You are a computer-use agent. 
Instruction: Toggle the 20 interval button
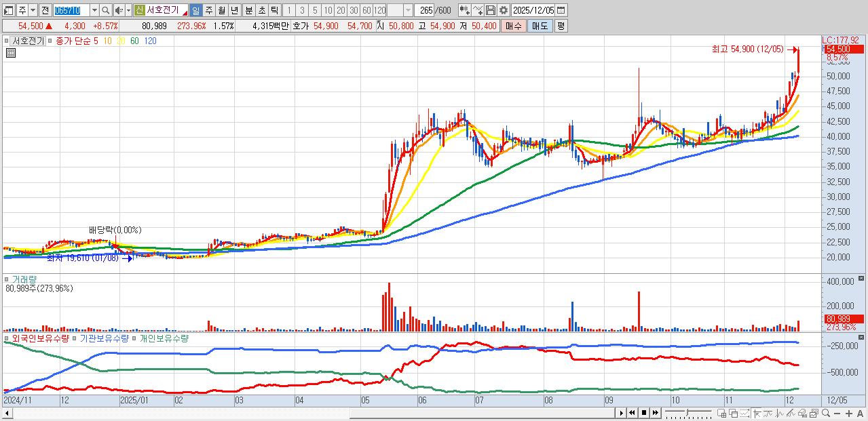pos(341,10)
